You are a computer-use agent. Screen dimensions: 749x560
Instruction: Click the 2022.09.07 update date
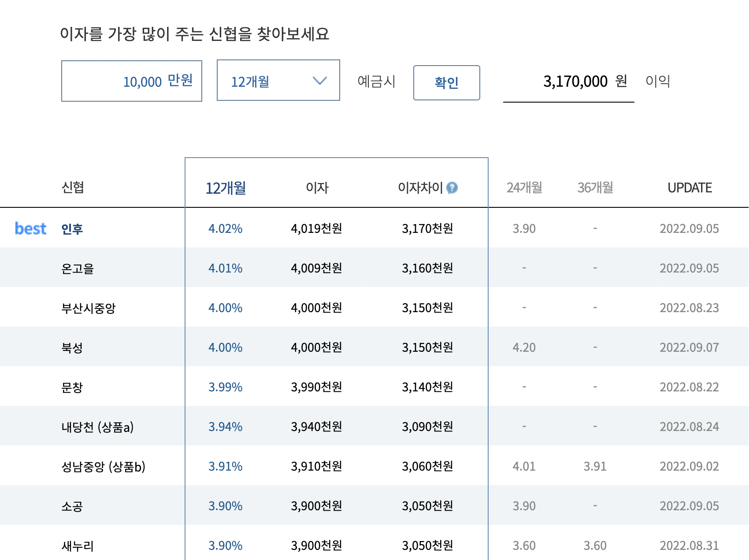tap(690, 347)
